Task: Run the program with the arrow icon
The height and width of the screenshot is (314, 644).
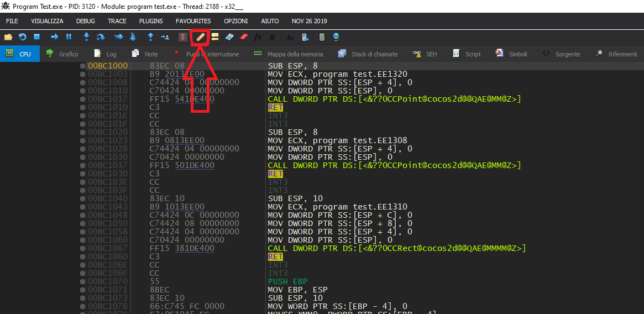Action: 54,37
